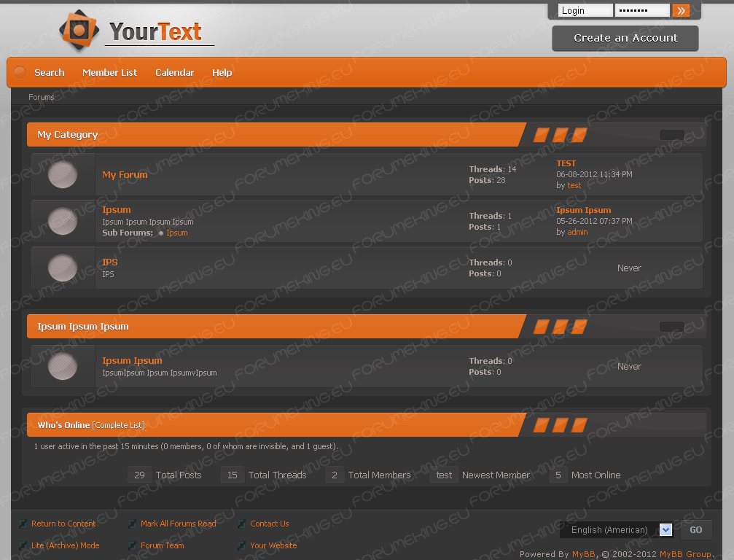Collapse the My Category section
This screenshot has height=560, width=734.
tap(671, 135)
